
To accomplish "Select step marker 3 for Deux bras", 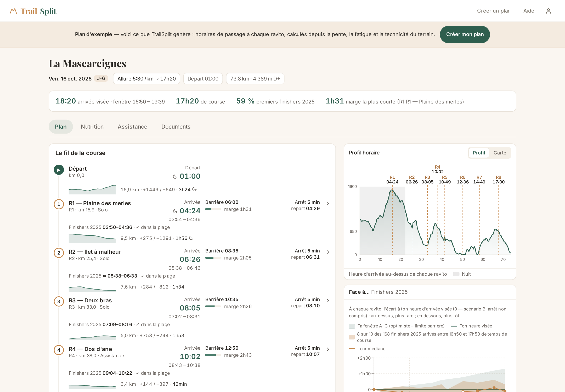I will pyautogui.click(x=59, y=302).
